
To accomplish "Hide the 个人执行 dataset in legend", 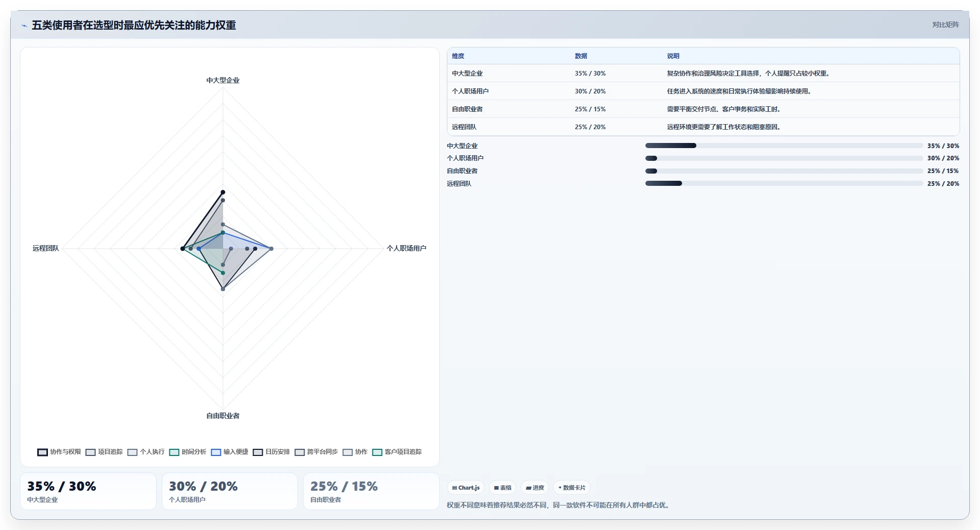I will point(146,452).
